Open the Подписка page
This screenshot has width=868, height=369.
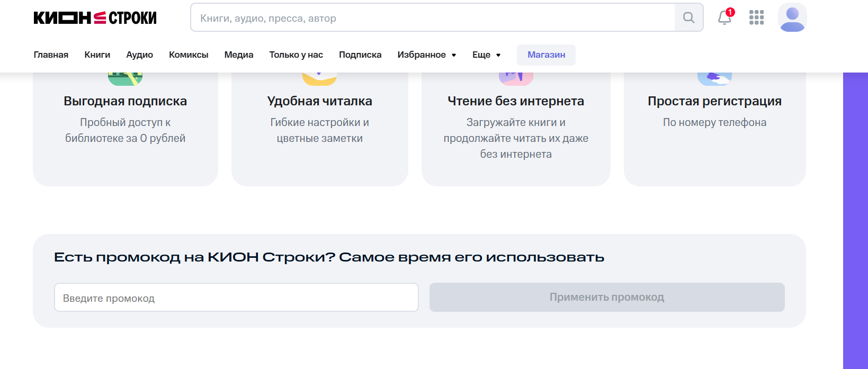tap(360, 55)
